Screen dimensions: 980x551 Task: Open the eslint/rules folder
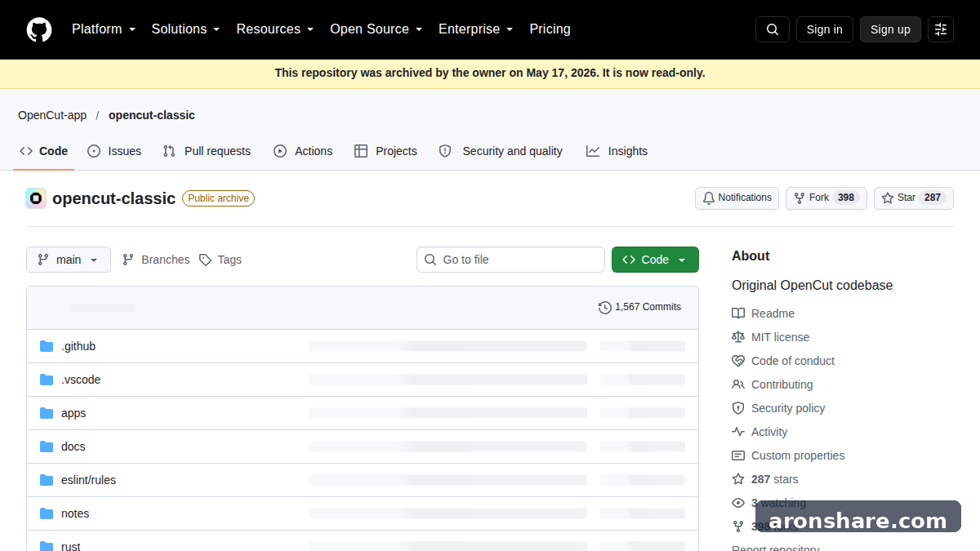(88, 480)
